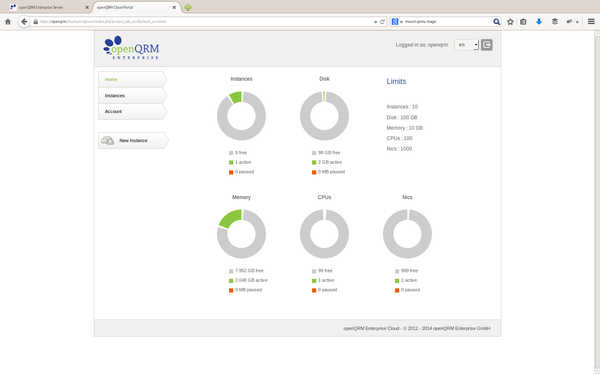Click the openQRM Enterprise logo
Screen dimensions: 600x374
coord(131,47)
